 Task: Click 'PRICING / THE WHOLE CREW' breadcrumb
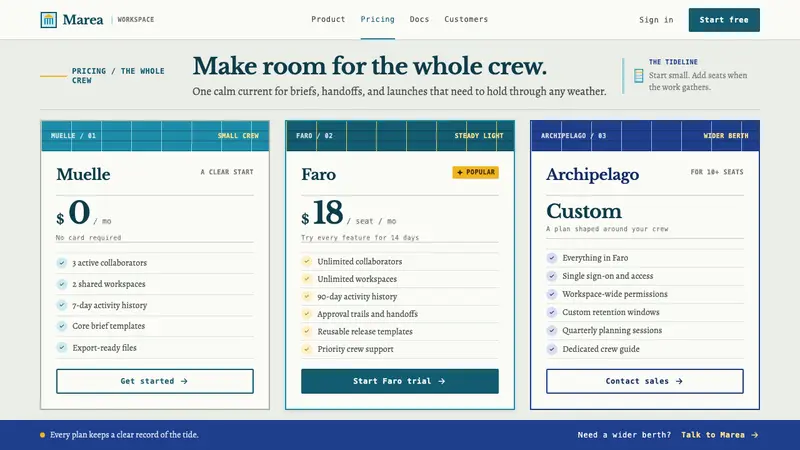coord(118,76)
